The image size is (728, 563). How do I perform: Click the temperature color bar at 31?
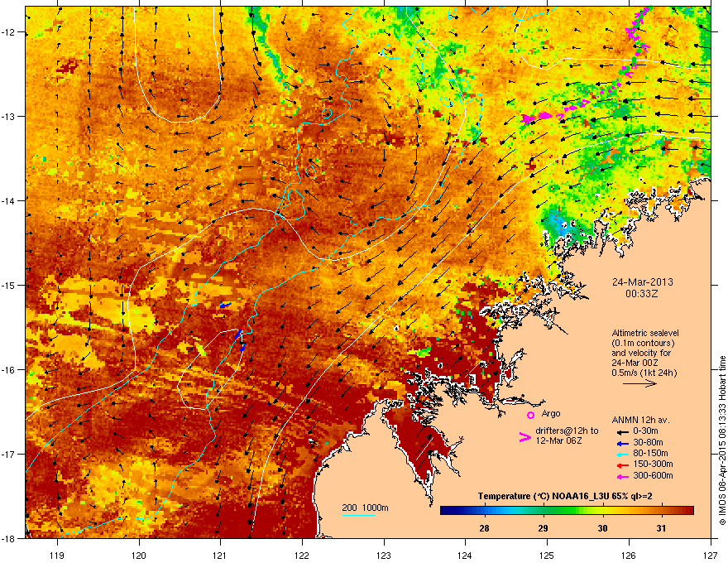(662, 511)
